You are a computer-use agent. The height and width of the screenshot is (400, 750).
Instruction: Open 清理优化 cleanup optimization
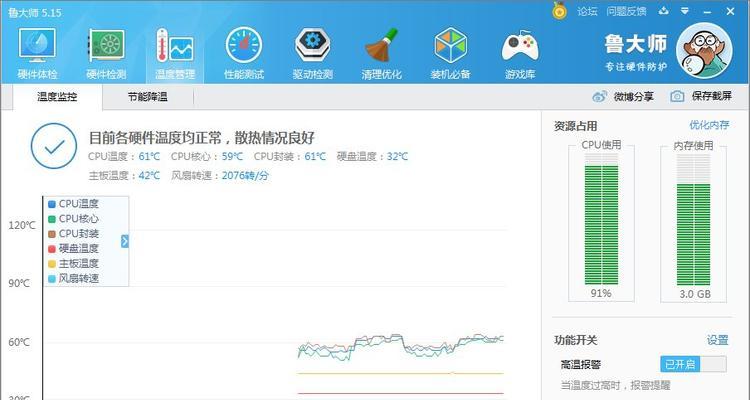pyautogui.click(x=381, y=54)
